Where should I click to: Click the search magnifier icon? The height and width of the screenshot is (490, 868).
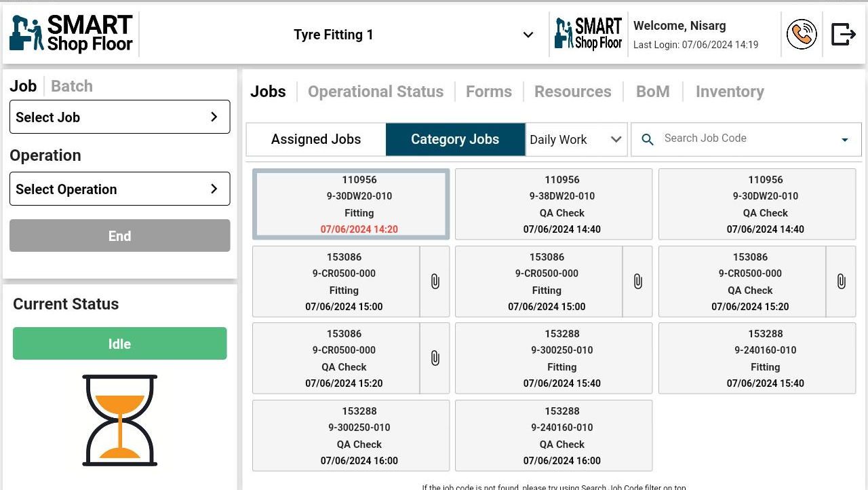pos(648,139)
